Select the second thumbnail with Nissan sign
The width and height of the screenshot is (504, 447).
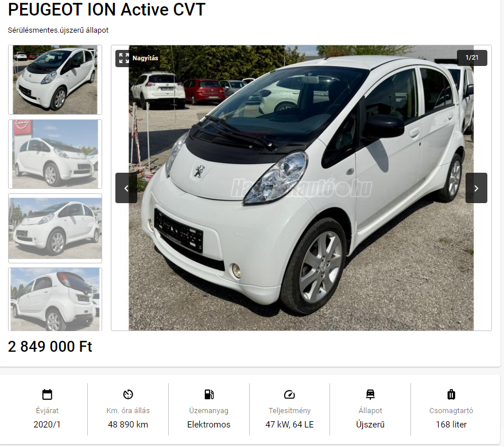pos(55,154)
